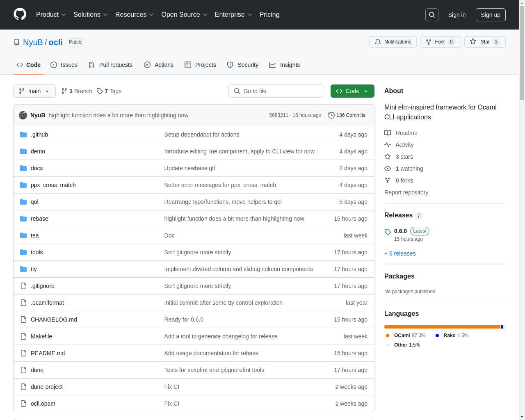Viewport: 525px width, 420px height.
Task: Click the ocli.opam file icon
Action: pos(23,404)
